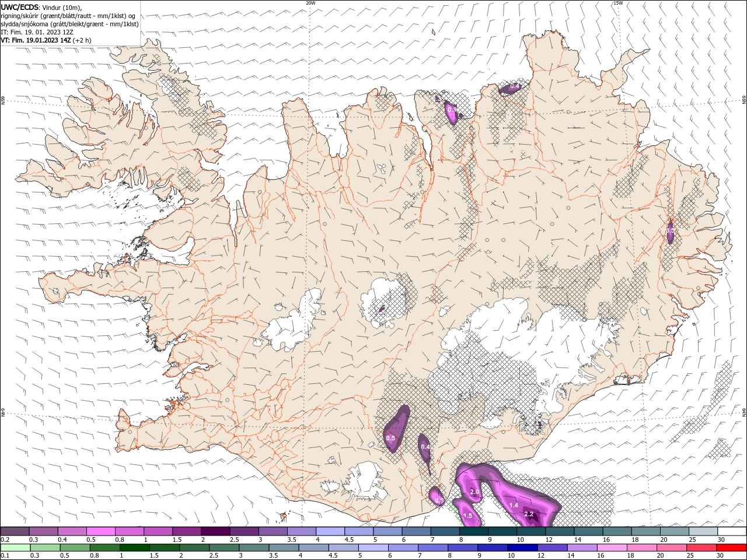The width and height of the screenshot is (747, 560).
Task: Select upper legend swatch starting at 18
Action: tap(646, 531)
